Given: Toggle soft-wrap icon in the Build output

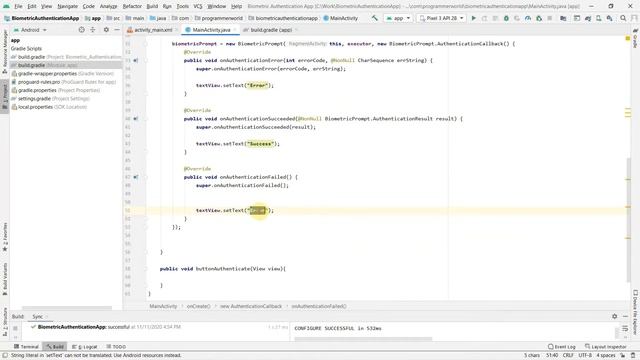Looking at the screenshot, I should (x=625, y=329).
